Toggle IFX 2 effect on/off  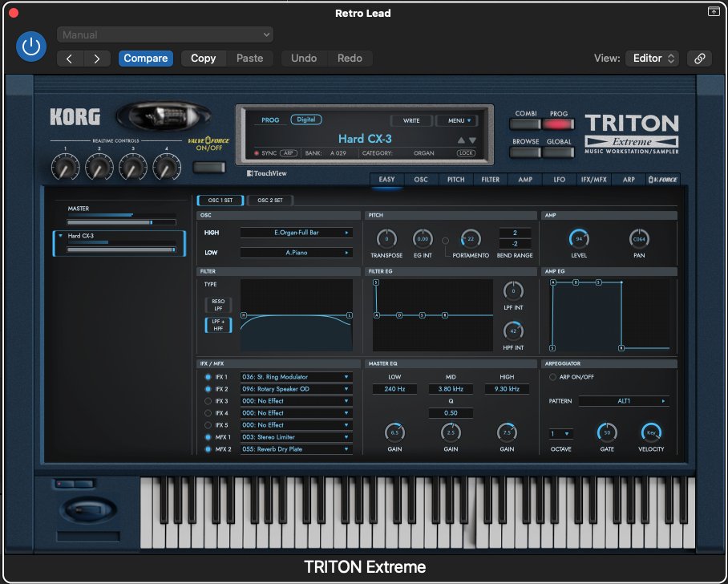(x=208, y=389)
